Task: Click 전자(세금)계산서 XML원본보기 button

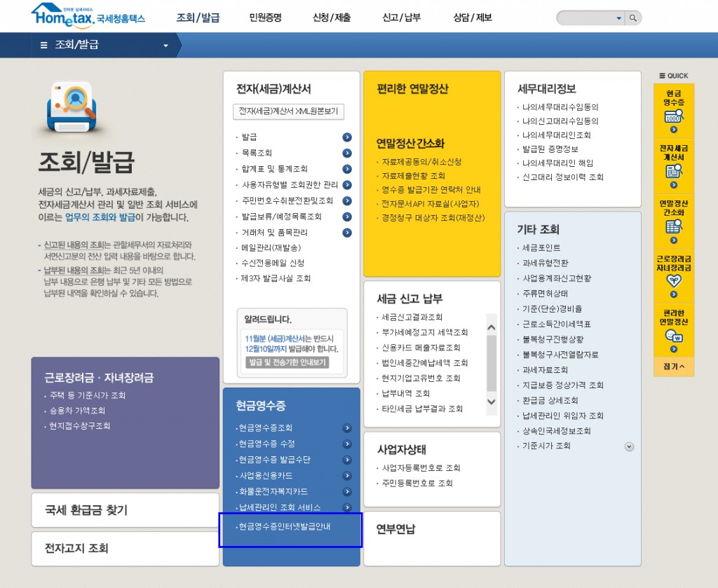Action: [288, 111]
